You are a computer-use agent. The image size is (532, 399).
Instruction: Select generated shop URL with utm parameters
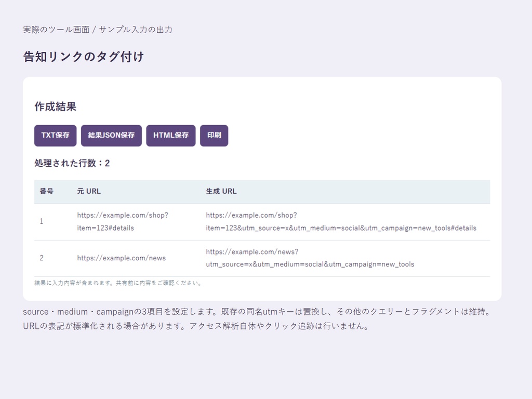(x=341, y=221)
